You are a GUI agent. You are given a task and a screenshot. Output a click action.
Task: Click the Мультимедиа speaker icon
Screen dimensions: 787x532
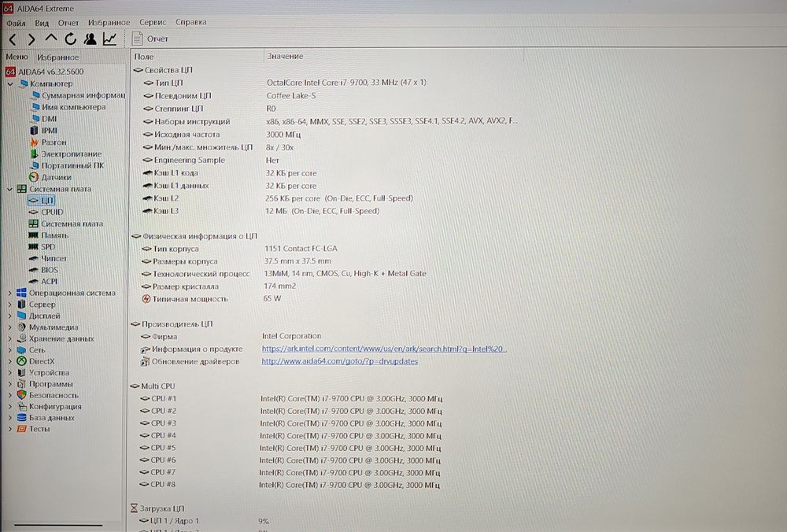[x=21, y=327]
